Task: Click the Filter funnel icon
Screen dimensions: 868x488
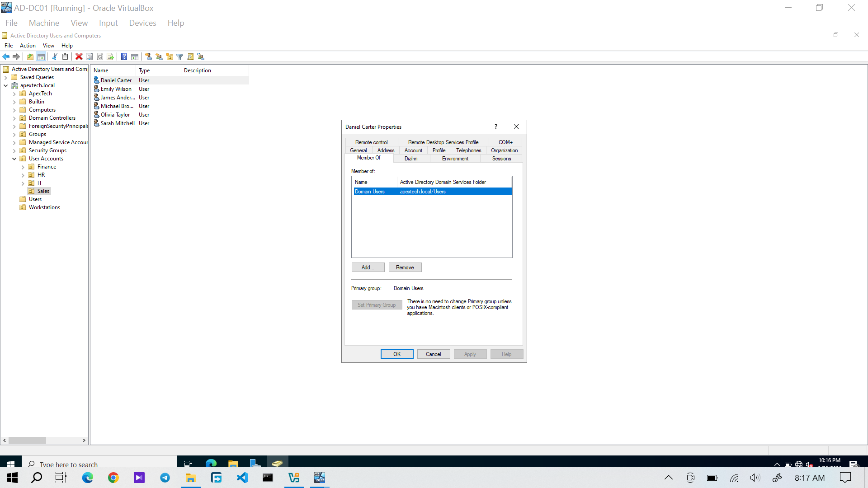Action: click(x=180, y=56)
